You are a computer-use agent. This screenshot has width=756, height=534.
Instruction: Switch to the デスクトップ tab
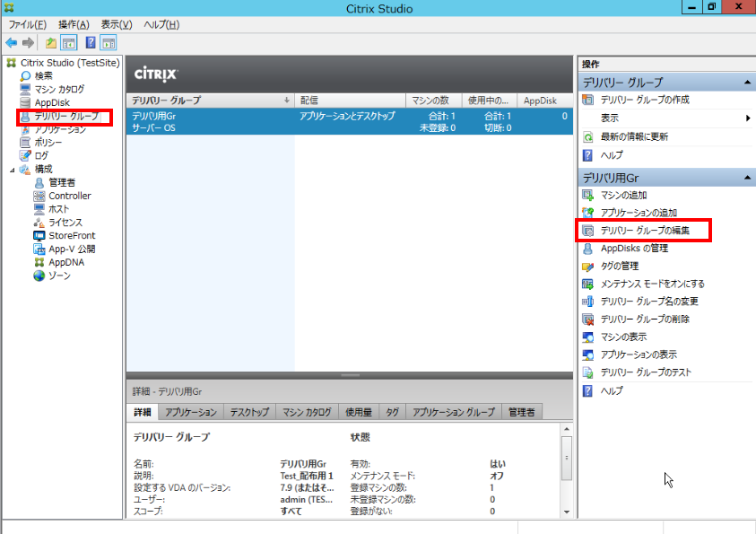(x=249, y=412)
